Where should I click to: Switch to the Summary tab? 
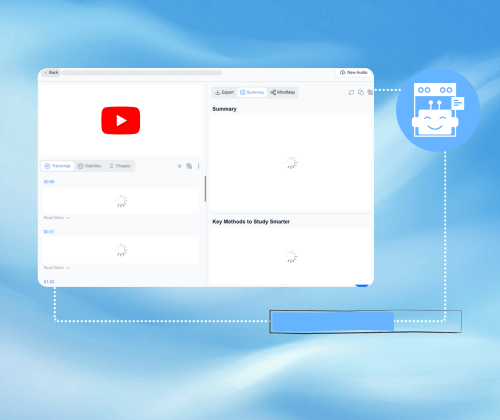tap(252, 92)
